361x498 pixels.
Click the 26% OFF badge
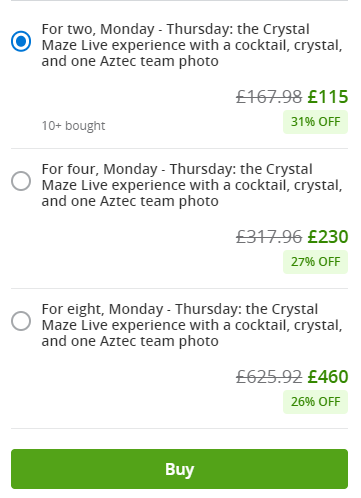pos(315,402)
